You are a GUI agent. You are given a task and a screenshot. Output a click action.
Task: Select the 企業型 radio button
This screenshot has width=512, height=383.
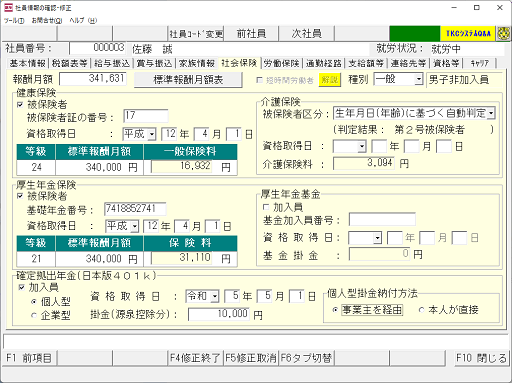pos(34,315)
